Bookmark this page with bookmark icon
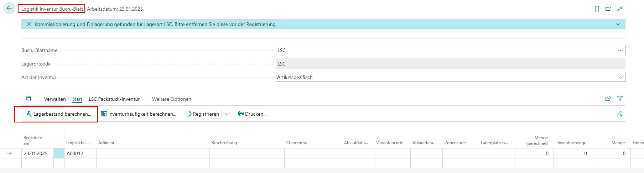644x173 pixels. coord(597,9)
